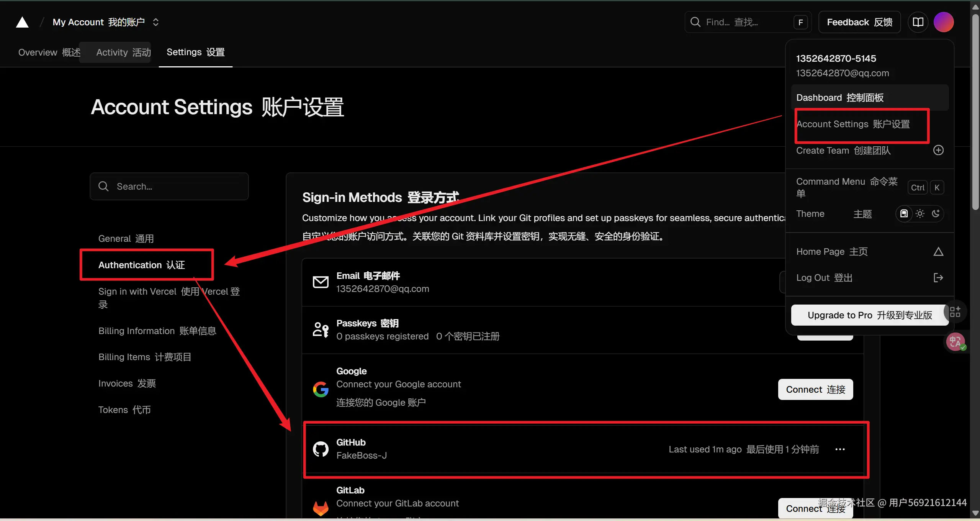
Task: Switch to the Activity tab
Action: coord(123,52)
